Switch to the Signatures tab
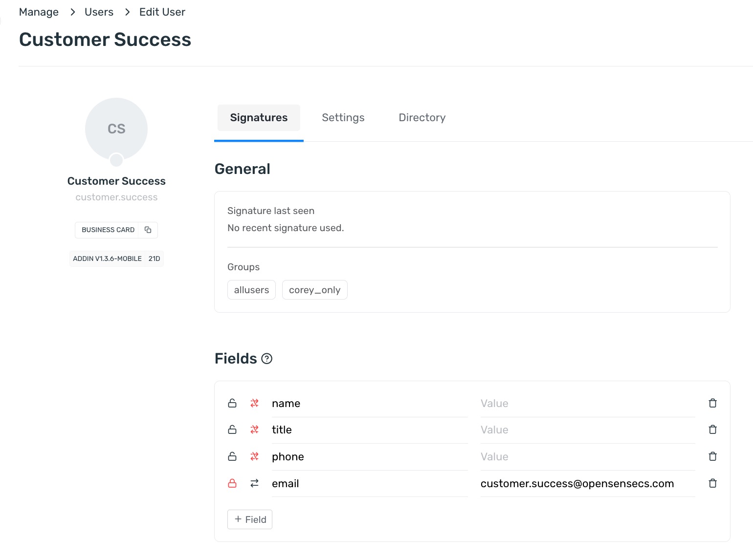 point(259,118)
